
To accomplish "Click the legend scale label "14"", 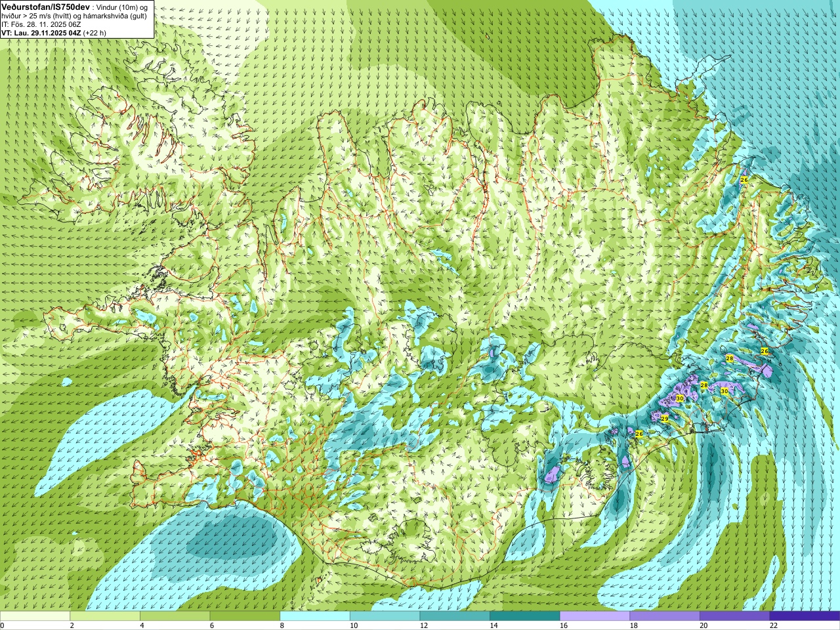I will tap(494, 625).
